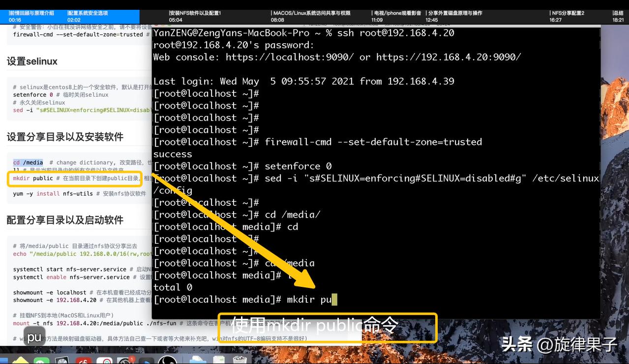The height and width of the screenshot is (364, 629).
Task: Jump to chapter 配置系统安全选项 at 02:02
Action: click(x=88, y=16)
